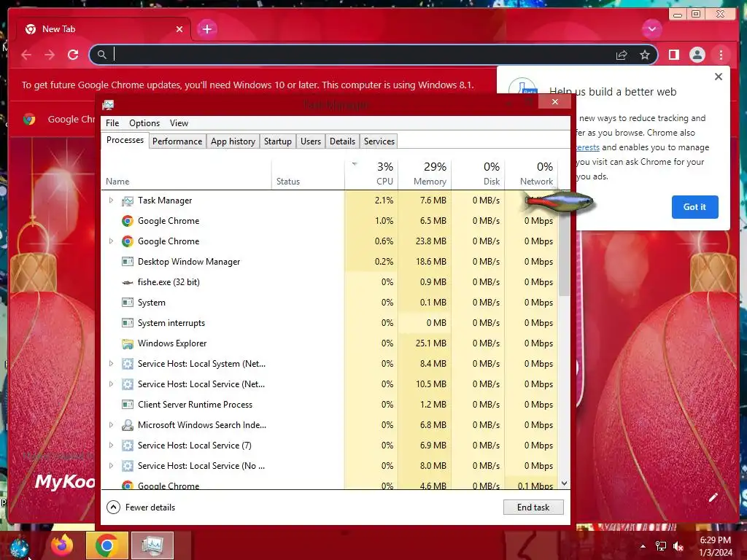Click the Chrome back arrow
The height and width of the screenshot is (560, 747).
[26, 55]
